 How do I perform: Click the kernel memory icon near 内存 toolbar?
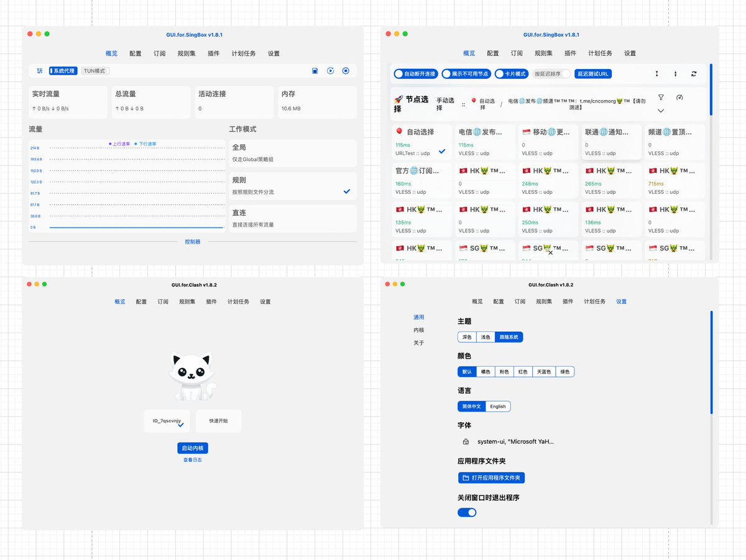315,71
